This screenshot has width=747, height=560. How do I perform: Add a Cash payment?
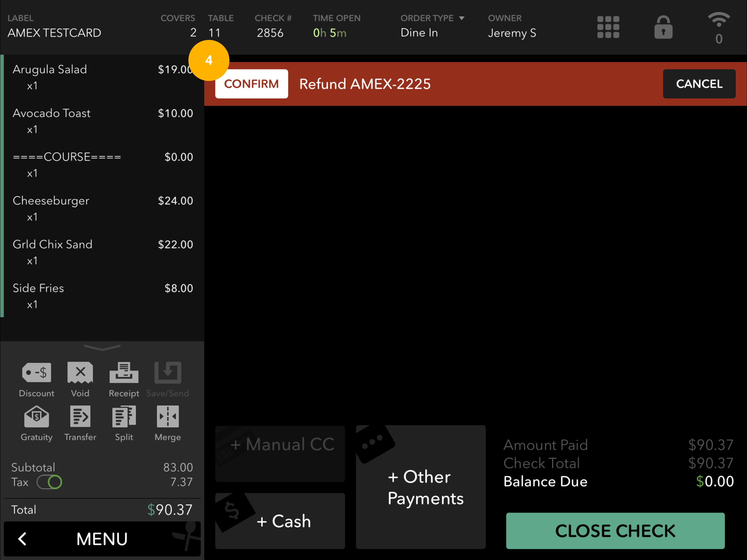[x=280, y=520]
